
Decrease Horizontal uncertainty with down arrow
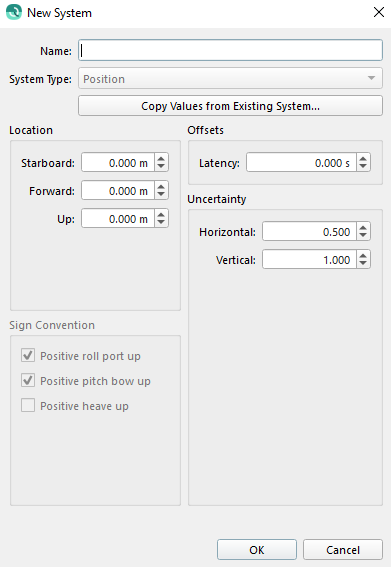tap(363, 236)
